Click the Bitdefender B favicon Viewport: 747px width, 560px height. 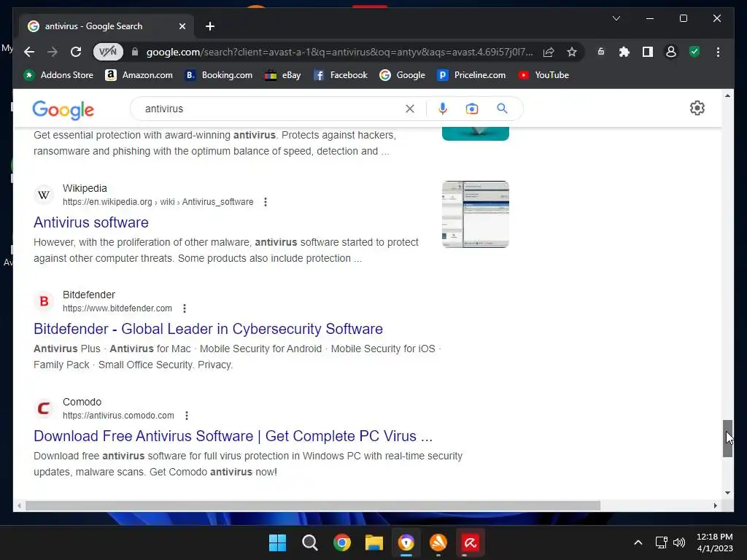[44, 301]
